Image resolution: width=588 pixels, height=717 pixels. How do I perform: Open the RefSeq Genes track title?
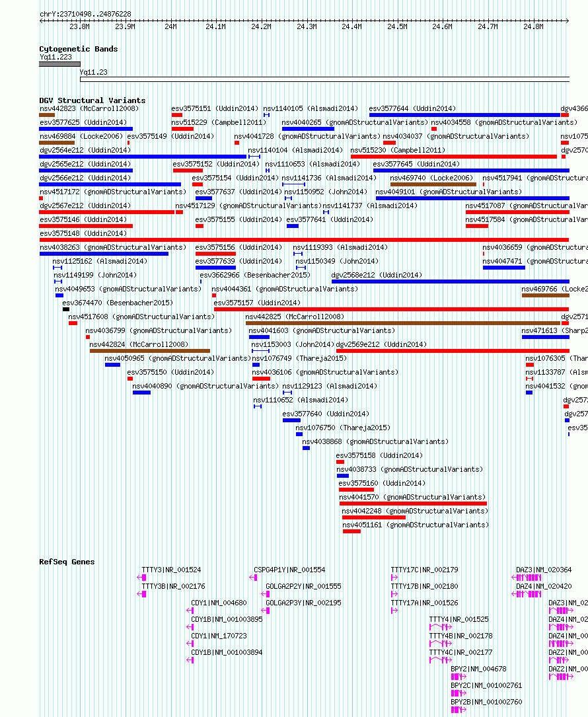pyautogui.click(x=67, y=562)
